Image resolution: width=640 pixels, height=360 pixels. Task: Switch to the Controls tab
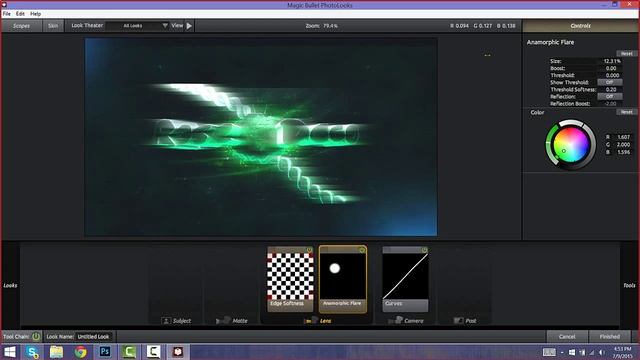pyautogui.click(x=580, y=26)
